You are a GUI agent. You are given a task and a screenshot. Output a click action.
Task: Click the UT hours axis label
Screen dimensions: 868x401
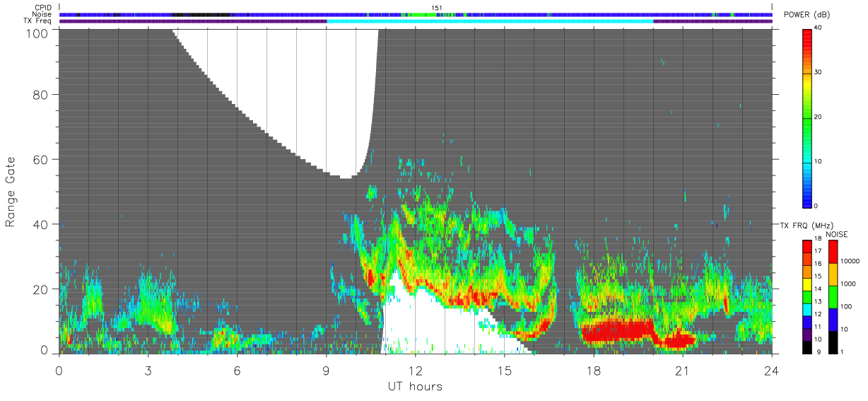(415, 386)
